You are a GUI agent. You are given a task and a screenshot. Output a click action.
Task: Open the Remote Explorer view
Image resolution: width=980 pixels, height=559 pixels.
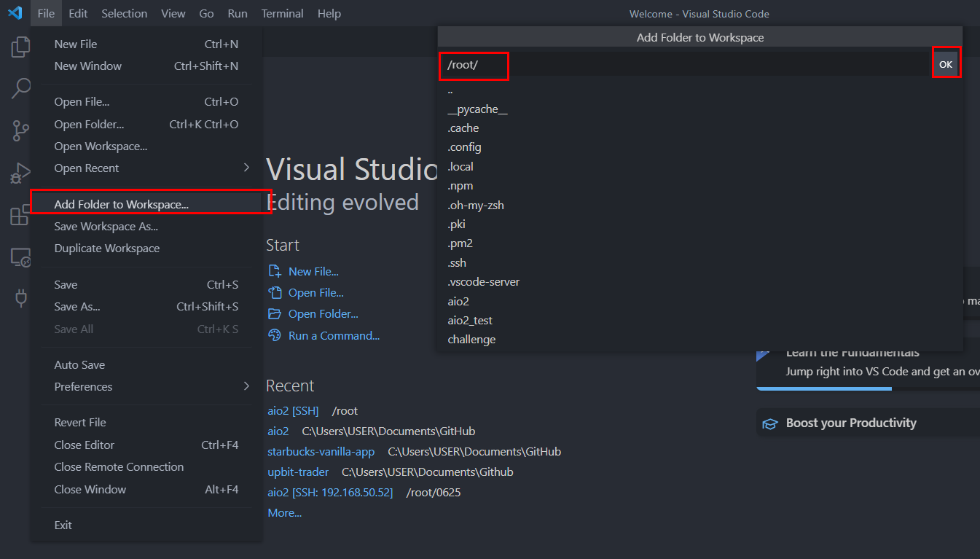[21, 257]
